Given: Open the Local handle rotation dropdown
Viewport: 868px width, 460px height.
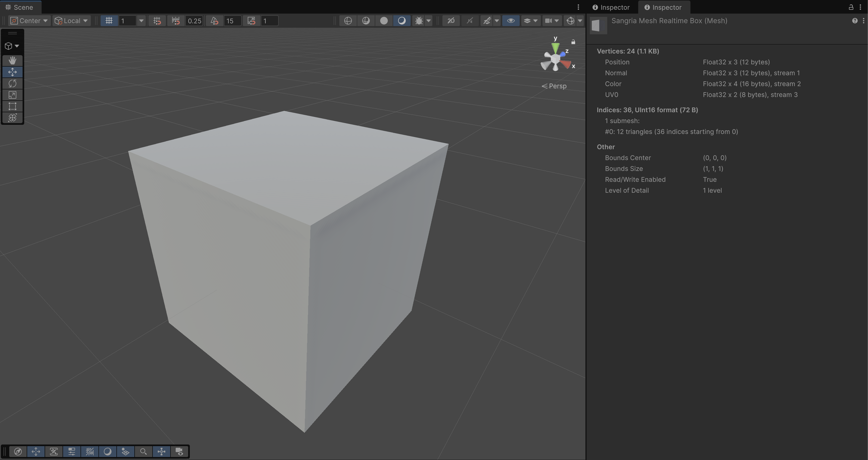Looking at the screenshot, I should pos(72,21).
